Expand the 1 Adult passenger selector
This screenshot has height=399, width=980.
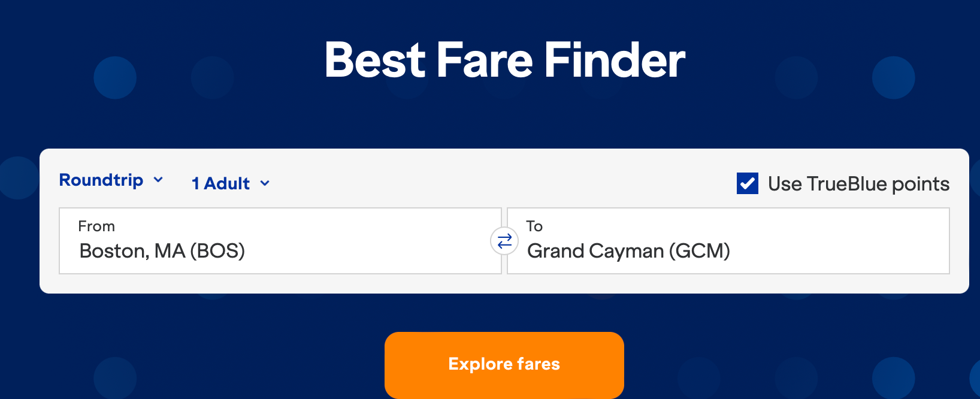tap(231, 183)
